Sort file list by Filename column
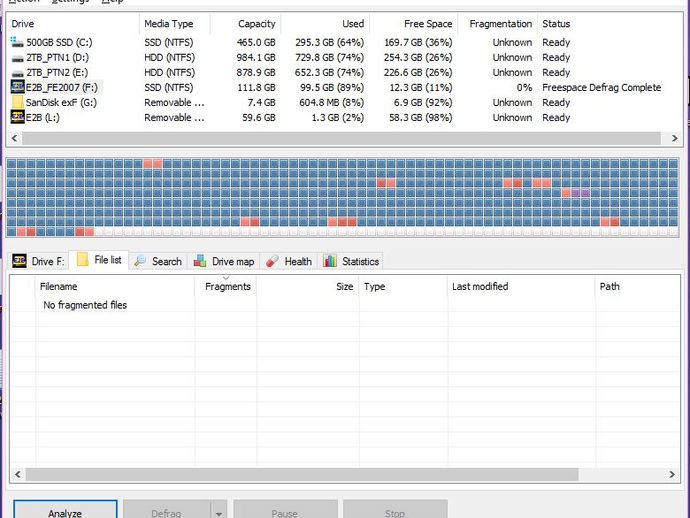This screenshot has height=518, width=690. [115, 287]
